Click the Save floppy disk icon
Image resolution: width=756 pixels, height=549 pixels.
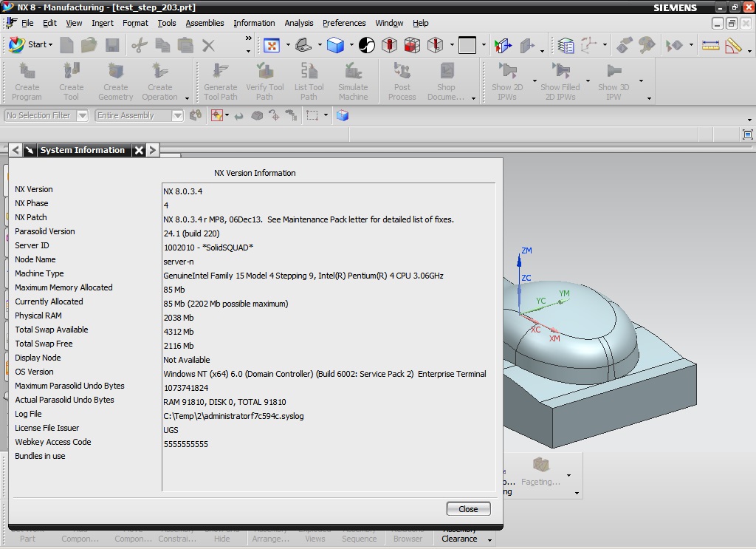[112, 45]
